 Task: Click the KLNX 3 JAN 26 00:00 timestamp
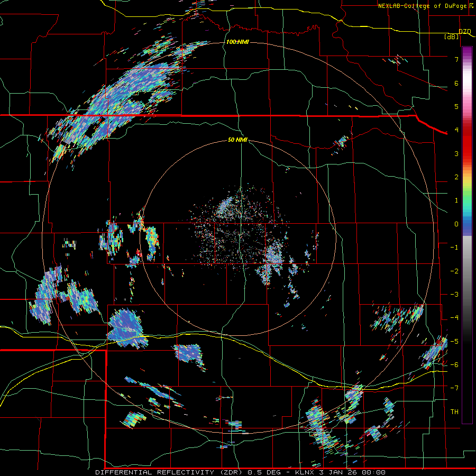click(340, 472)
